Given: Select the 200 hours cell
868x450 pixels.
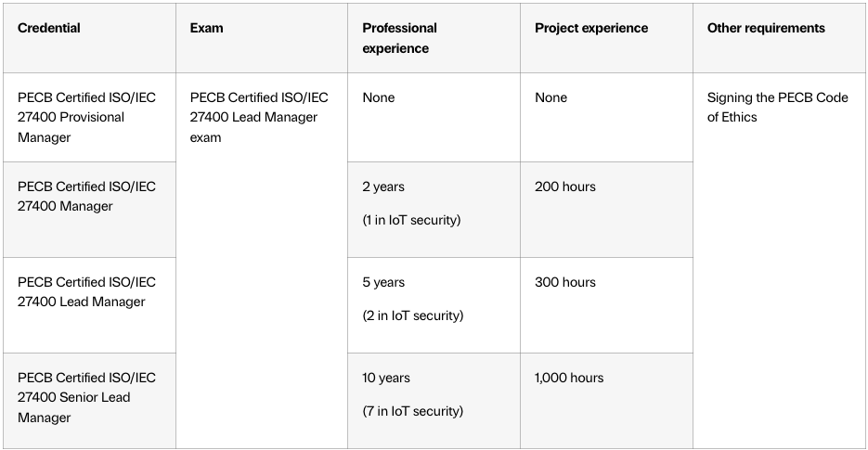Looking at the screenshot, I should [x=565, y=186].
